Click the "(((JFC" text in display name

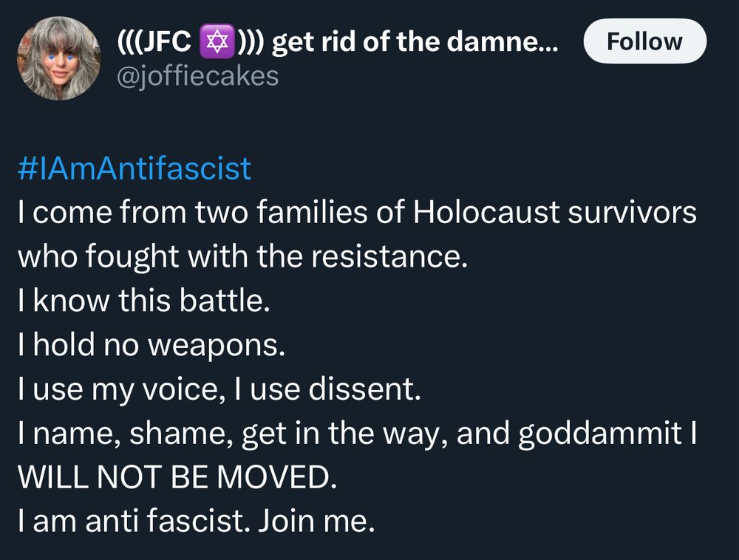(154, 43)
